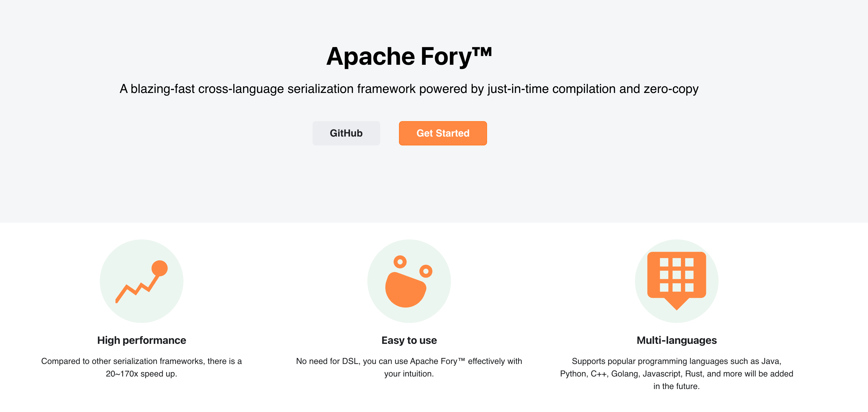
Task: Open the GitHub button
Action: coord(346,133)
